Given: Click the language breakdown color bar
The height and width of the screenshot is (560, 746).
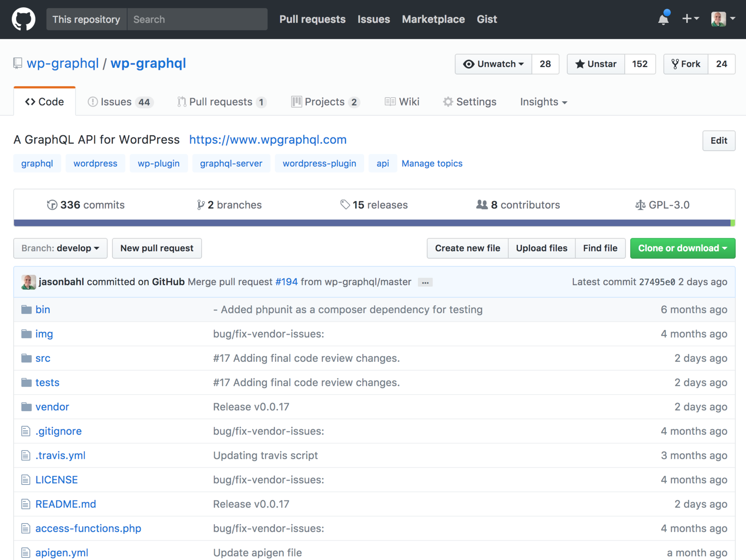Looking at the screenshot, I should point(374,223).
